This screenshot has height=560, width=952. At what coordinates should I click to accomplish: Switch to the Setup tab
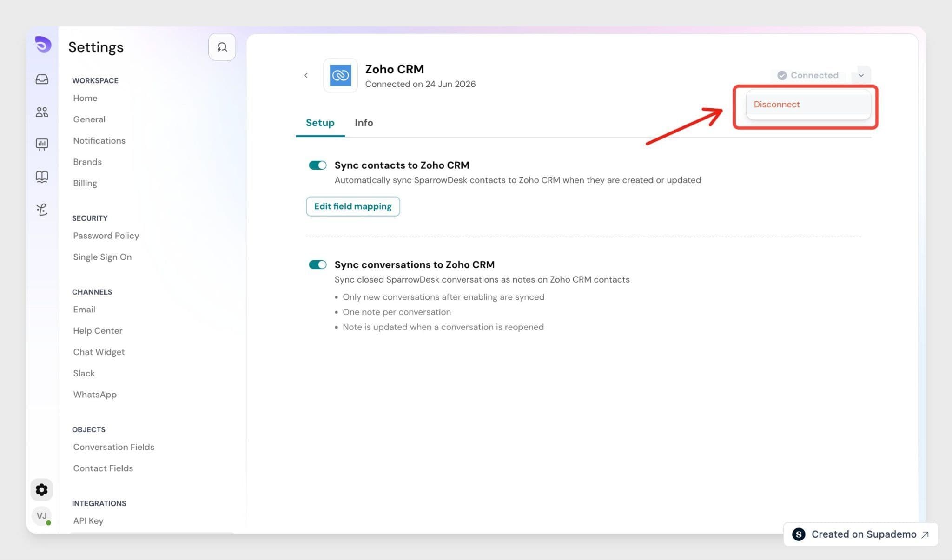pyautogui.click(x=320, y=123)
